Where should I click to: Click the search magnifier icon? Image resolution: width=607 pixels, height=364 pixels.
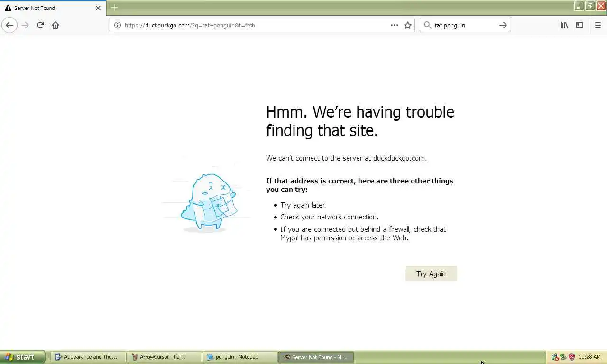(x=427, y=25)
